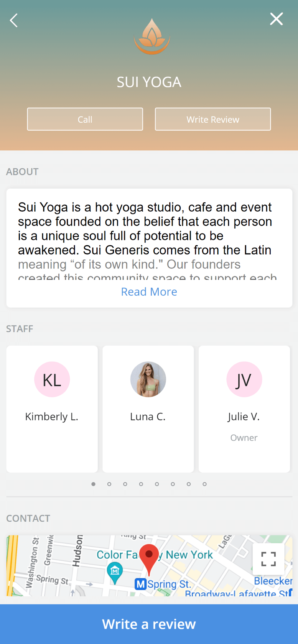Tap the Sui Yoga lotus logo
This screenshot has width=298, height=644.
pos(152,36)
